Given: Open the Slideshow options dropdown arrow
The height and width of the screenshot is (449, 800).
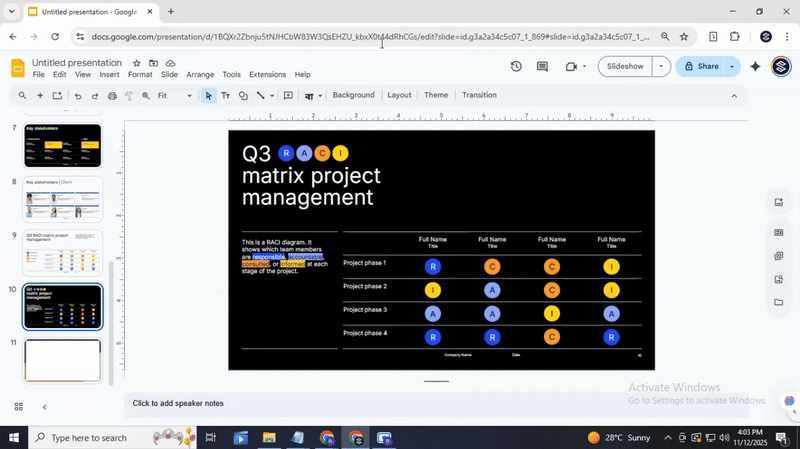Looking at the screenshot, I should tap(660, 67).
